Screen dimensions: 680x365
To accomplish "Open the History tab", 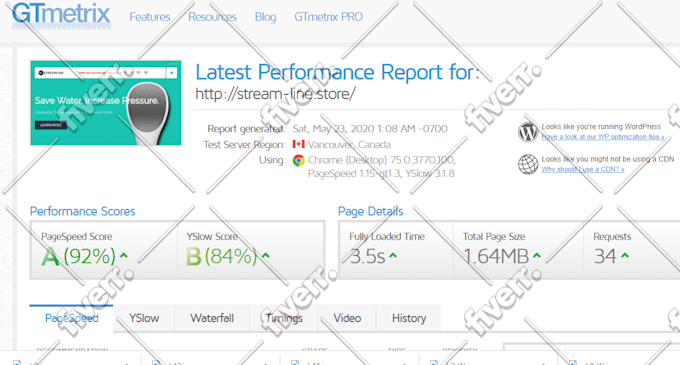I will click(x=409, y=319).
